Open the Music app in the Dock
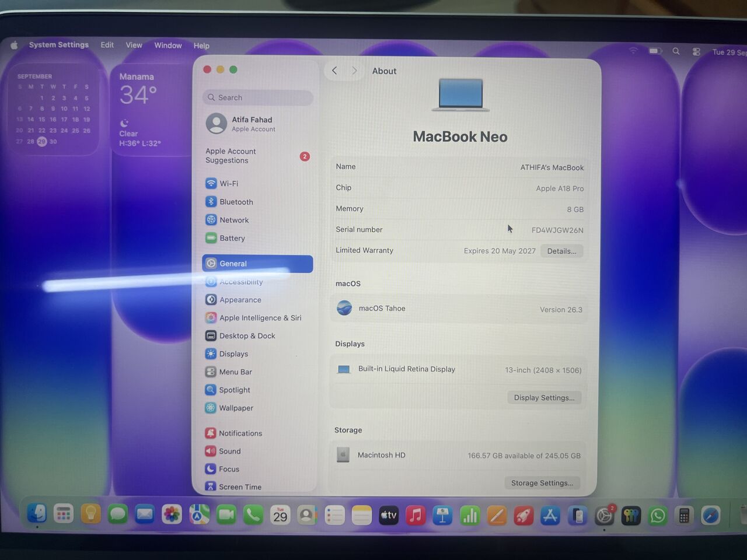 (x=416, y=515)
